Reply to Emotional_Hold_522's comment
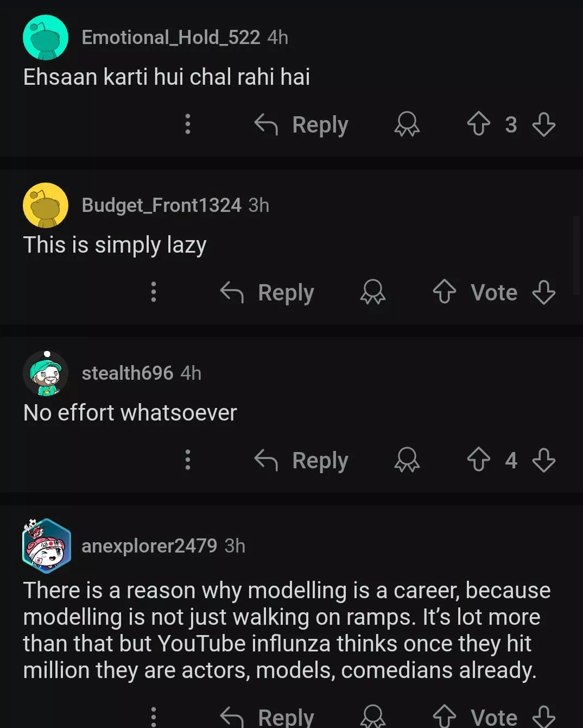This screenshot has height=728, width=583. point(302,124)
